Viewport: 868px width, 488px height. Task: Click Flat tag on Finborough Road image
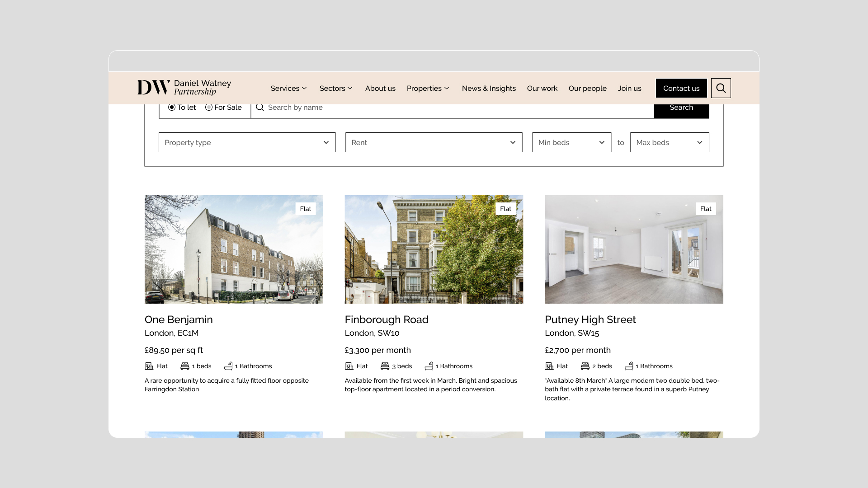coord(505,209)
